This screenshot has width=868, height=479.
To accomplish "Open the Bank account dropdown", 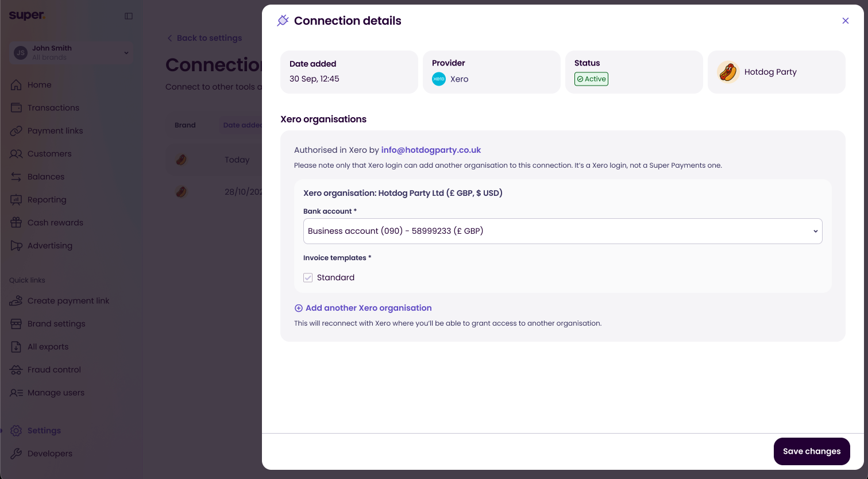I will [562, 231].
